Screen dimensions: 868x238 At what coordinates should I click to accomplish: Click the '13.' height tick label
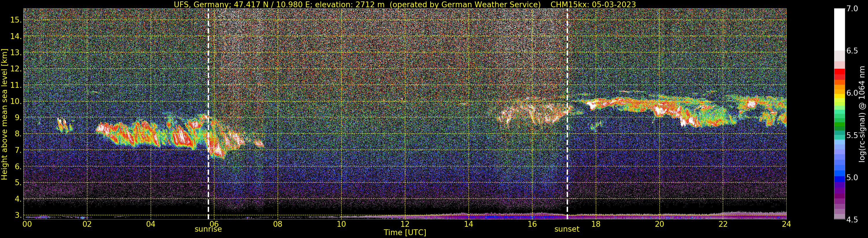(16, 53)
